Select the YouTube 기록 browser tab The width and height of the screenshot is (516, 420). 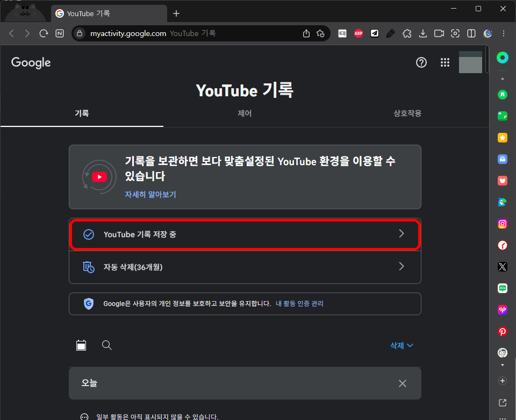(109, 13)
